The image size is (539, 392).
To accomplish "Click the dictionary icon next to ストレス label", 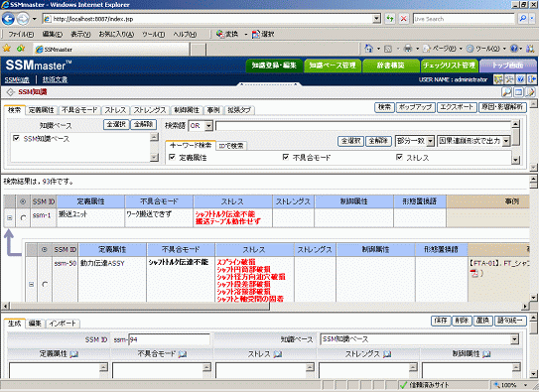I will click(278, 354).
